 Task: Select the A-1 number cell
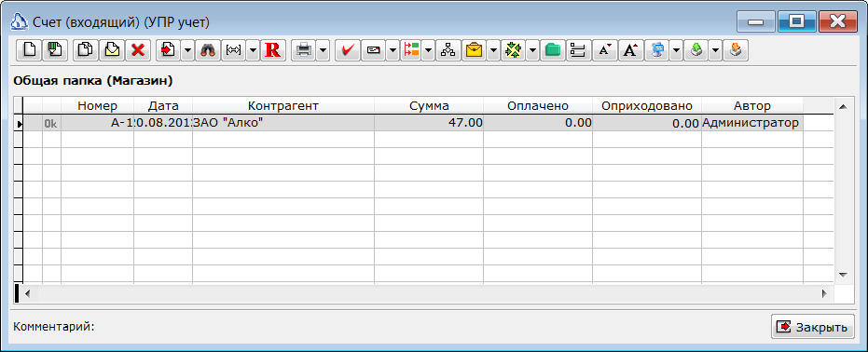pos(97,123)
